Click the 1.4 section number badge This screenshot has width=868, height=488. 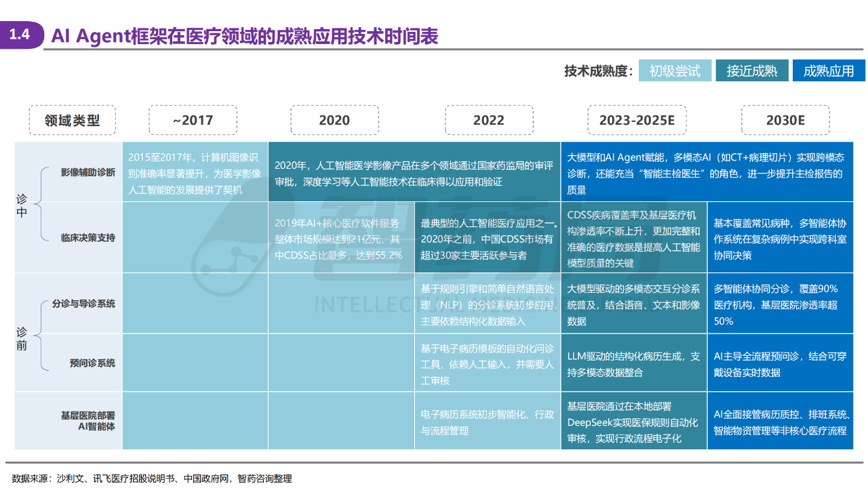pos(20,31)
